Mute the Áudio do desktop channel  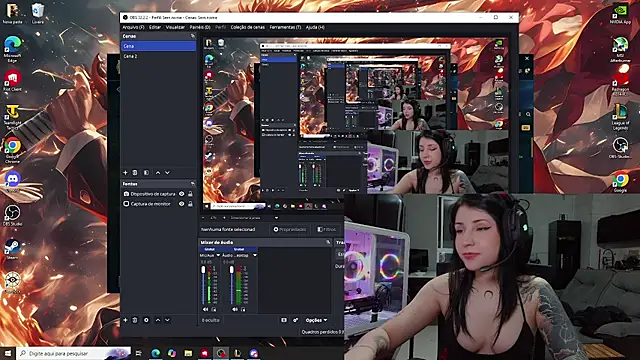235,309
